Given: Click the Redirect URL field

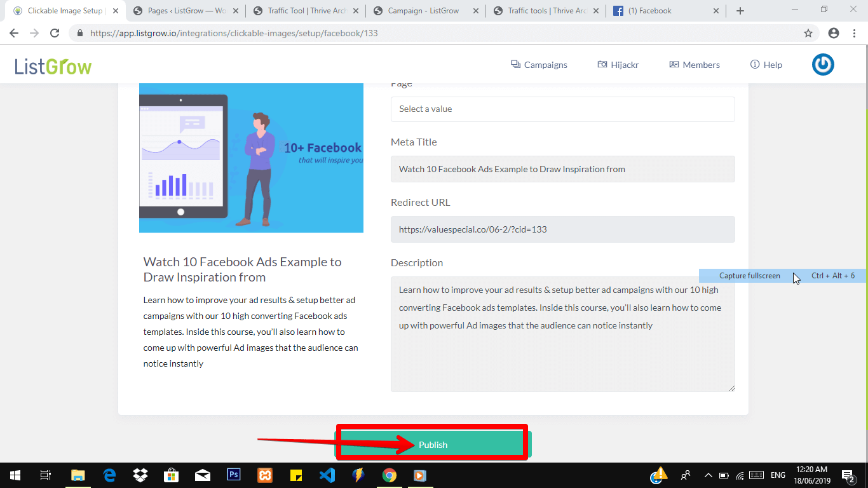Looking at the screenshot, I should point(562,229).
